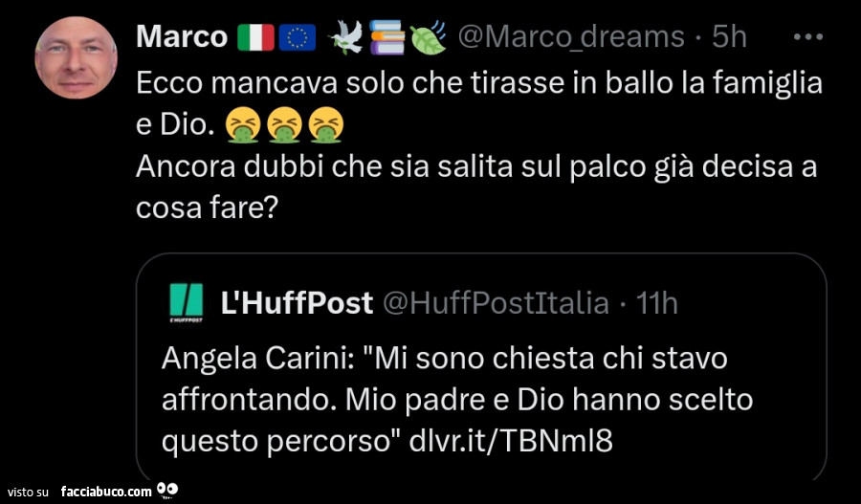The height and width of the screenshot is (504, 861).
Task: Click the first vomiting face emoji
Action: 243,125
